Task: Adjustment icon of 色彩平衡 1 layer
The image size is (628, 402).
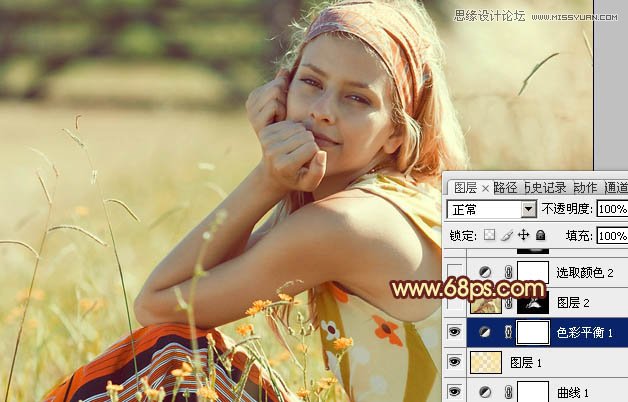Action: [x=485, y=332]
